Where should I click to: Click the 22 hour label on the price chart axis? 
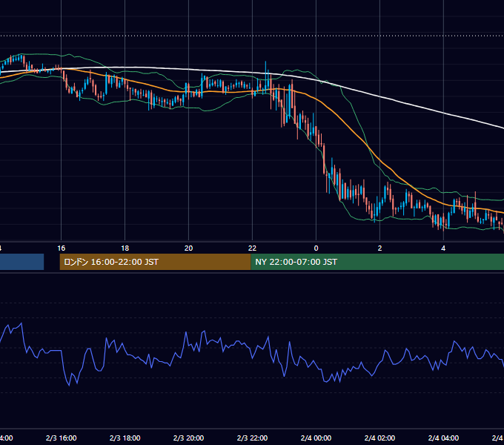[252, 248]
